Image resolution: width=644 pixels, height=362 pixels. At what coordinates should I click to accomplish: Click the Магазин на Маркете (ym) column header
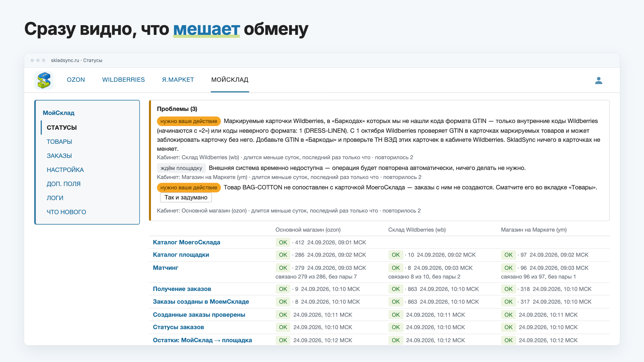click(534, 230)
